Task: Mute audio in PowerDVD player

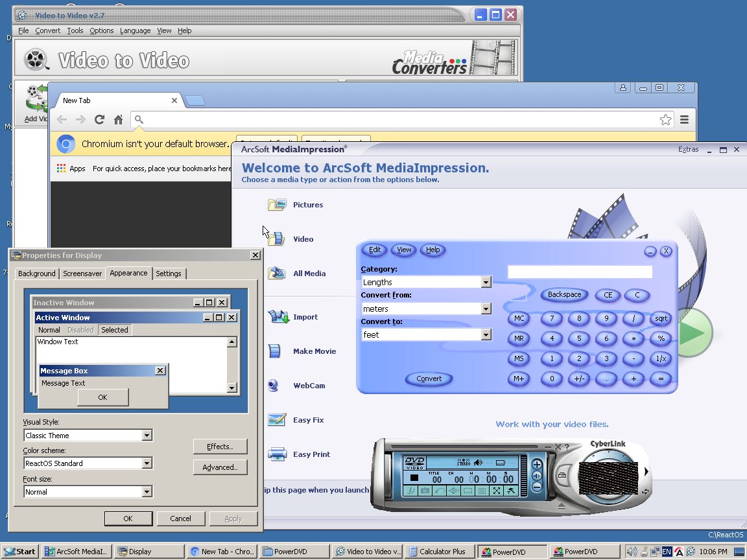Action: point(536,476)
